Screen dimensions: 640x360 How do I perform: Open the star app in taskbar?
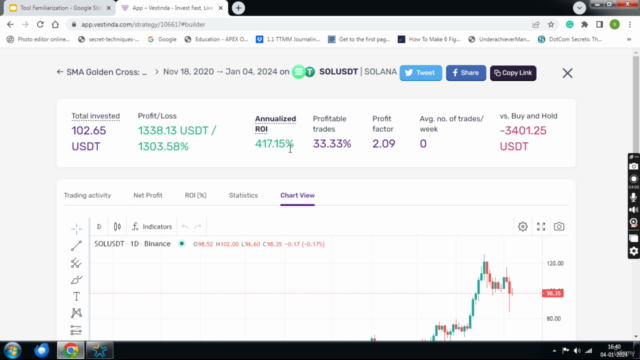click(99, 351)
